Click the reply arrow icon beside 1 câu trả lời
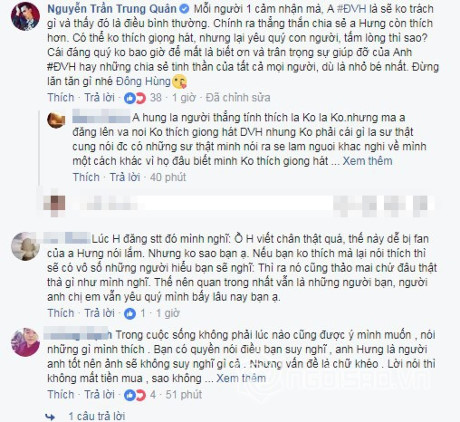This screenshot has width=460, height=422. pyautogui.click(x=50, y=417)
